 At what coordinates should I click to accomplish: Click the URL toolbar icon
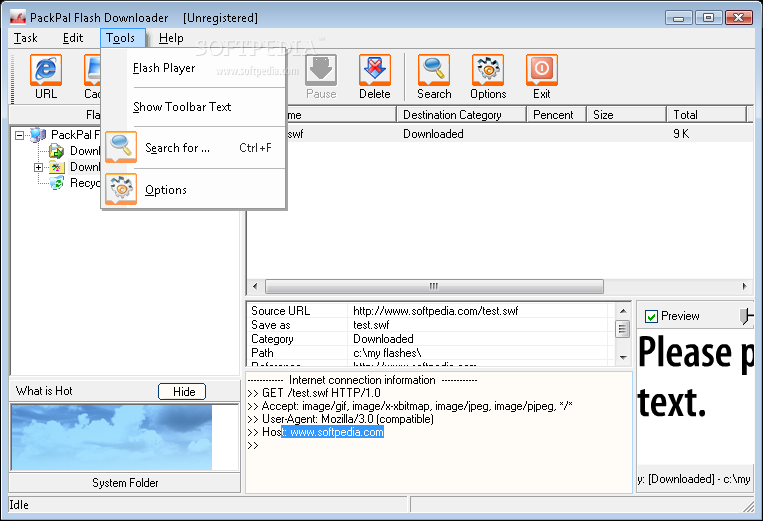click(x=46, y=70)
